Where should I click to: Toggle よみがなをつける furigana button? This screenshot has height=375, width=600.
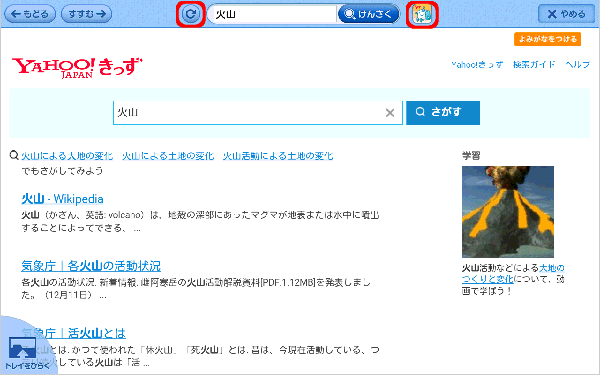coord(547,39)
